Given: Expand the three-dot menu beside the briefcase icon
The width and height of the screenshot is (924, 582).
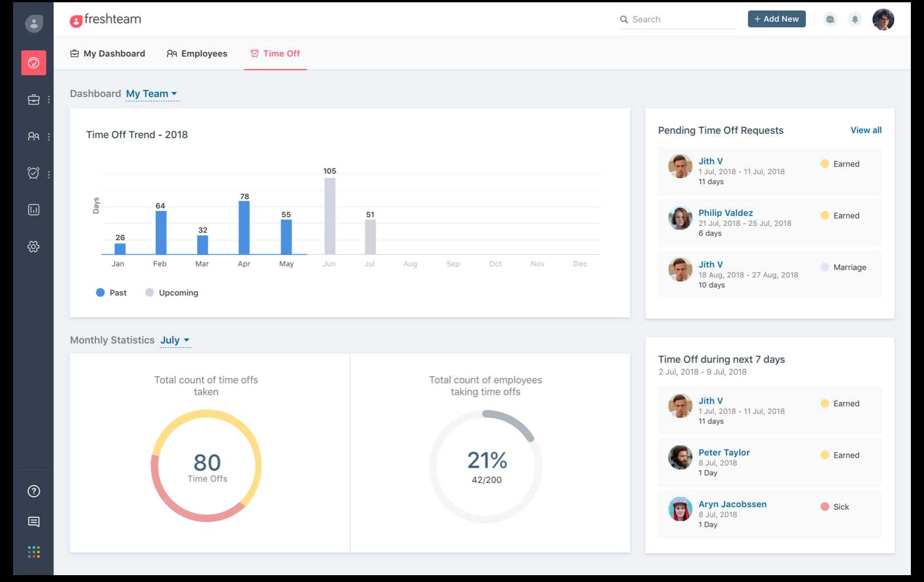Looking at the screenshot, I should click(49, 99).
